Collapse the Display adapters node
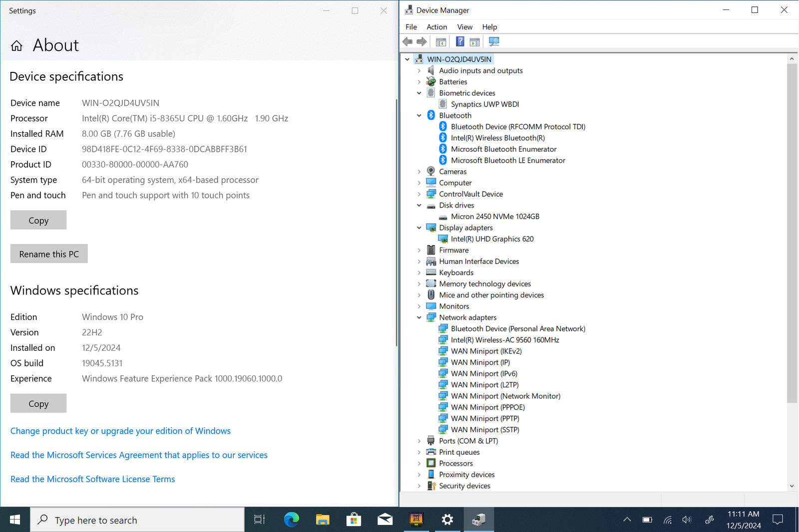799x532 pixels. tap(419, 228)
